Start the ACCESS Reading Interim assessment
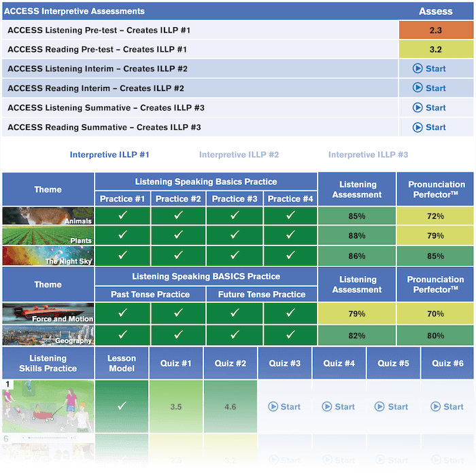The image size is (476, 473). point(429,88)
